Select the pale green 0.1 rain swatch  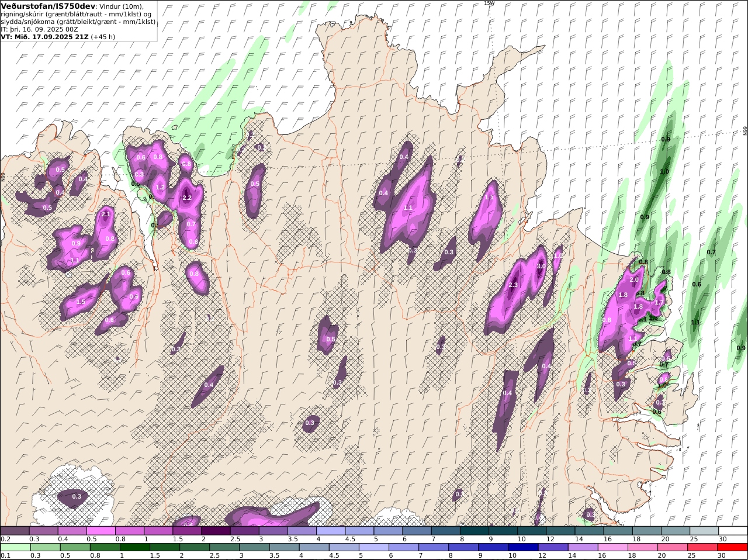[x=15, y=547]
